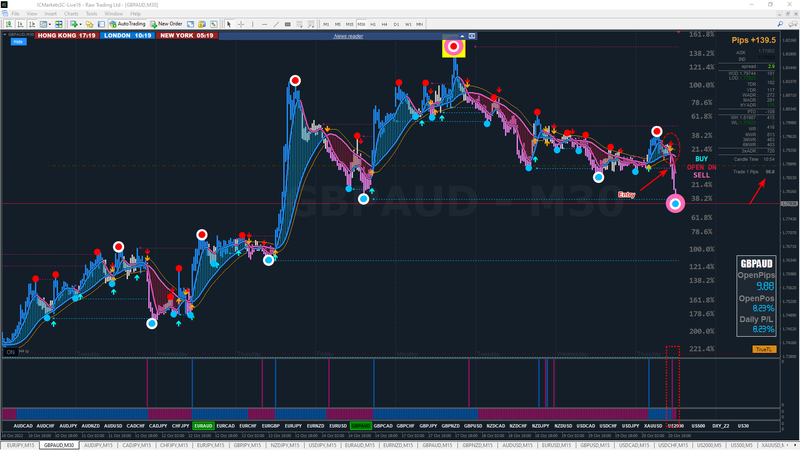The width and height of the screenshot is (800, 450).
Task: Click the BUY label on the chart
Action: [x=702, y=159]
